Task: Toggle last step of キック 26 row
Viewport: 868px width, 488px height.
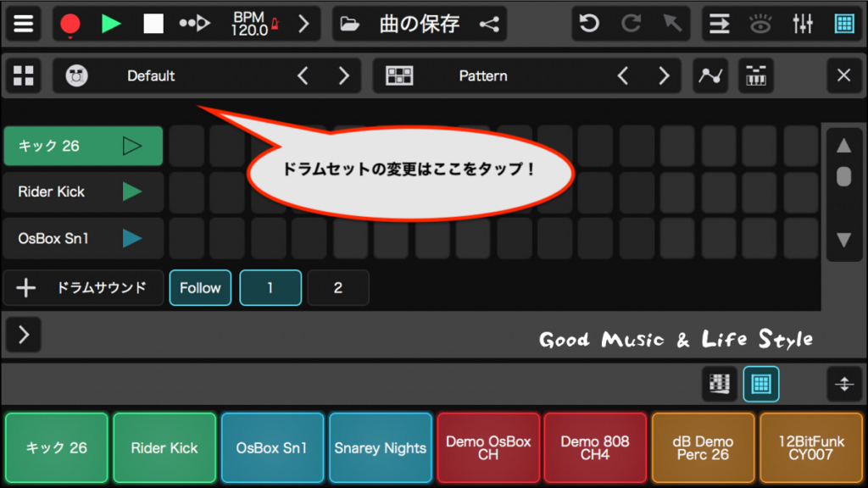Action: point(800,146)
